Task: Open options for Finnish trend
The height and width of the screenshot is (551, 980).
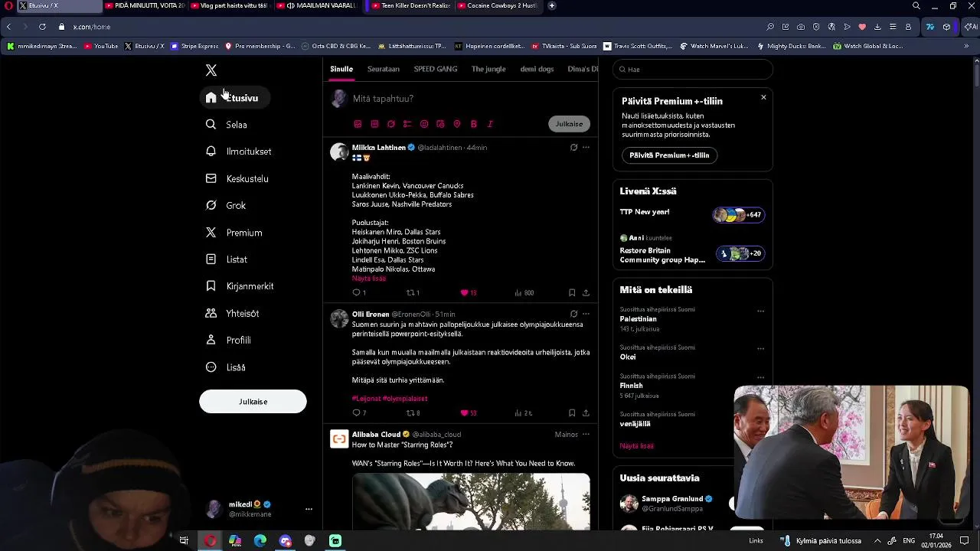Action: (760, 377)
